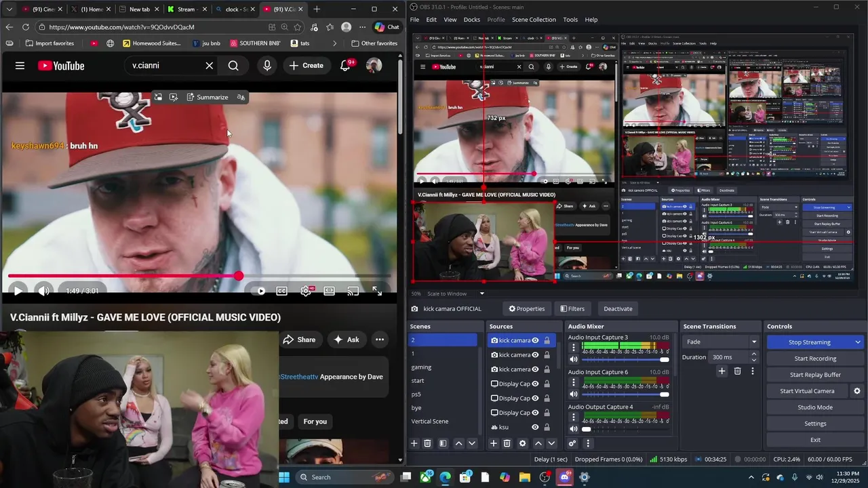Enter fullscreen on the YouTube player
Screen dimensions: 868x488
coord(377,291)
